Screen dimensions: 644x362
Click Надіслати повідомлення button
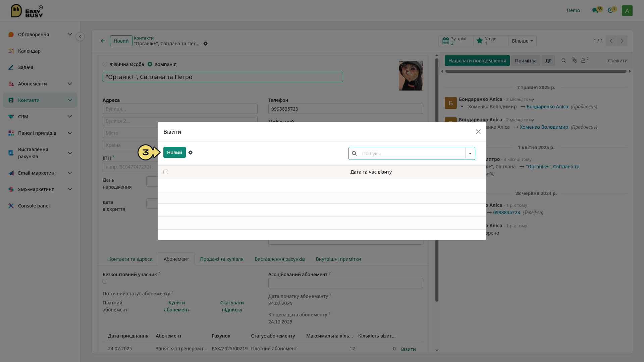point(477,61)
